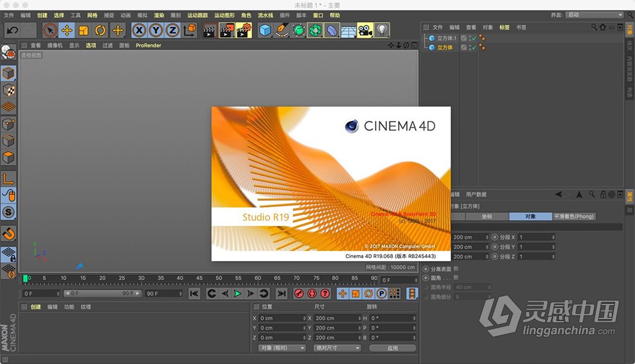635x364 pixels.
Task: Click the 应用 apply button
Action: coord(392,348)
